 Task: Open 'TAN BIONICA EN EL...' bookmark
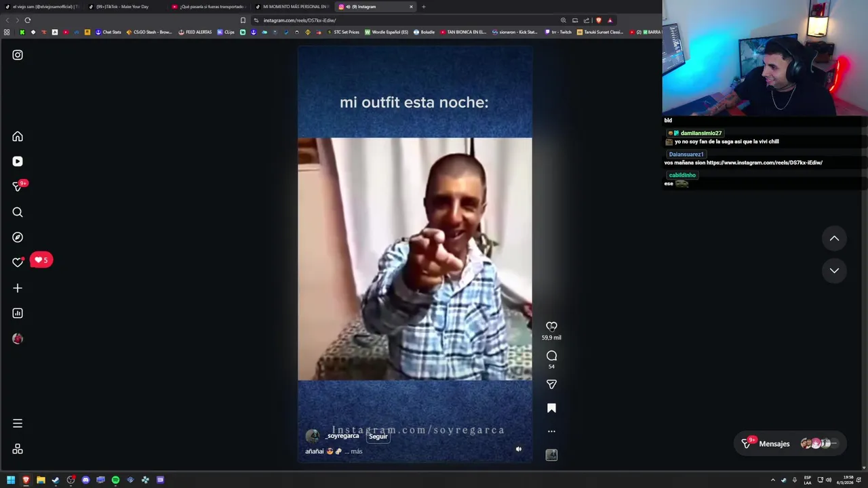(x=463, y=32)
